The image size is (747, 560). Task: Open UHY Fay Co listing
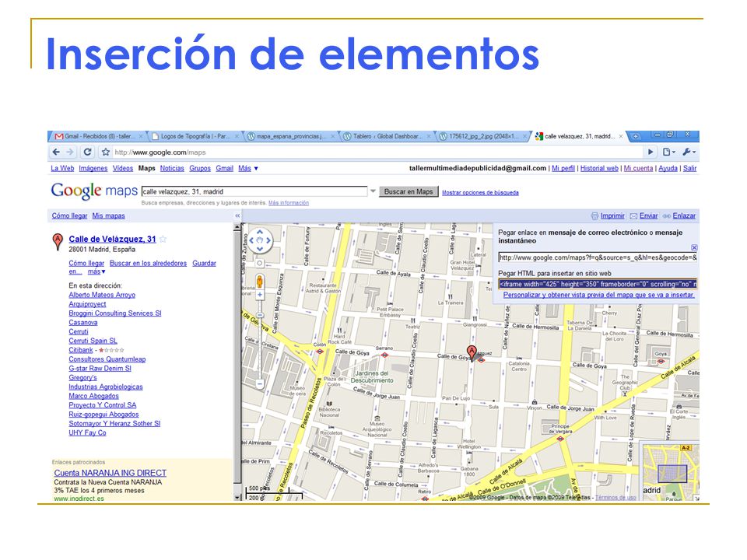87,433
